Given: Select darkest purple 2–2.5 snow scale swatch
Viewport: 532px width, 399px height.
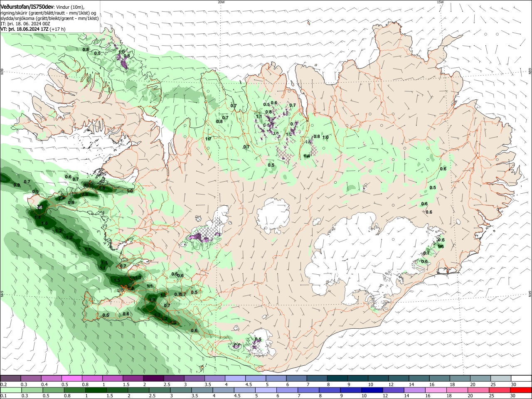Looking at the screenshot, I should [x=153, y=378].
